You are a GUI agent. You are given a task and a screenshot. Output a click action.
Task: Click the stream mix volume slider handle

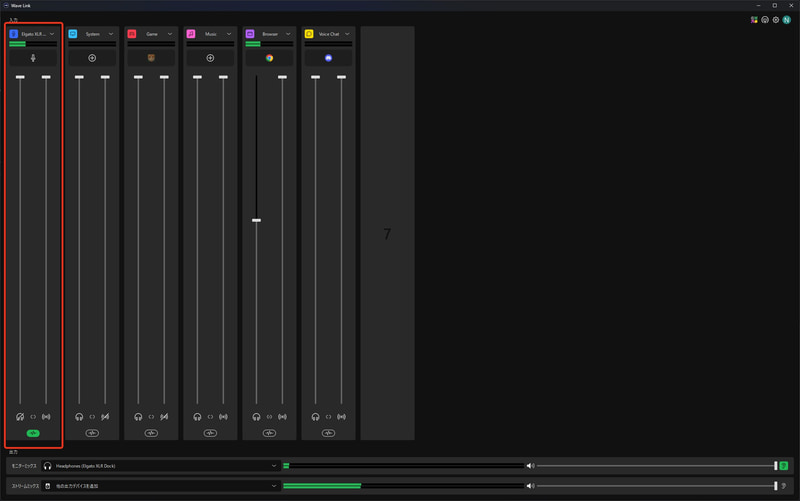point(776,486)
